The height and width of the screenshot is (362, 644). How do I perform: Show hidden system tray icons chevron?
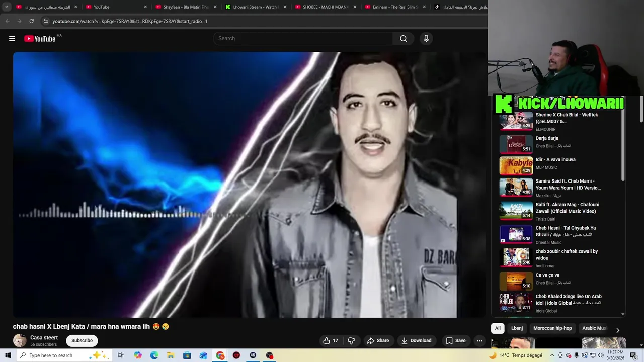[552, 355]
